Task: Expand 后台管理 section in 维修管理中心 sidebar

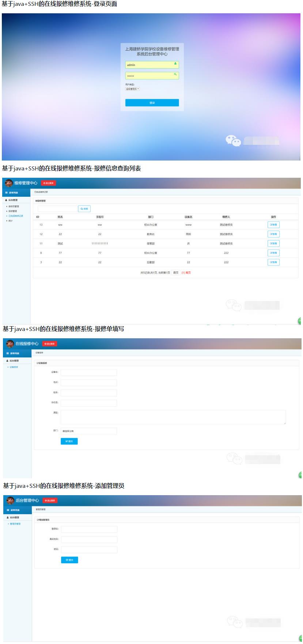Action: 13,200
